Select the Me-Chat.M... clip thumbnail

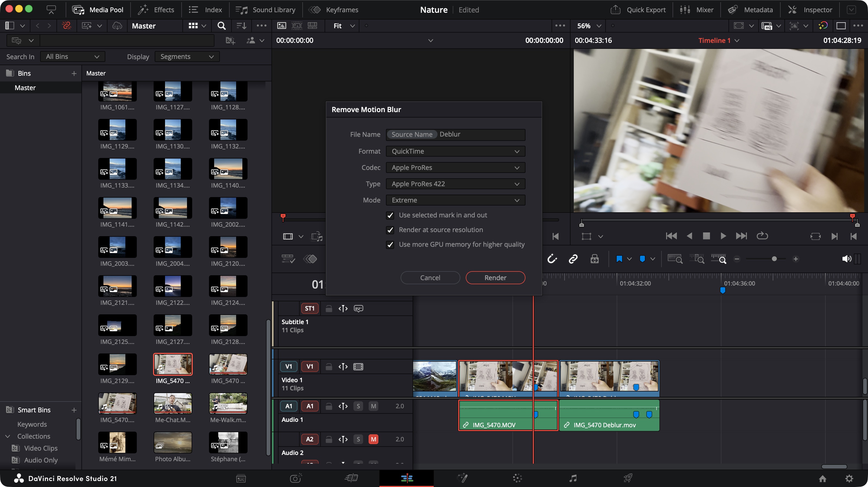click(173, 403)
